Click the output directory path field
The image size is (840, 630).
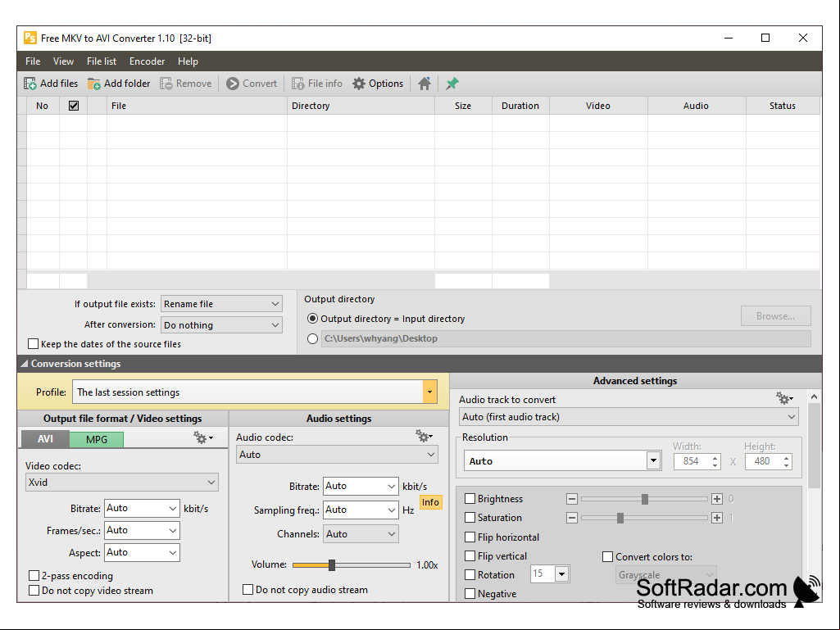[565, 338]
